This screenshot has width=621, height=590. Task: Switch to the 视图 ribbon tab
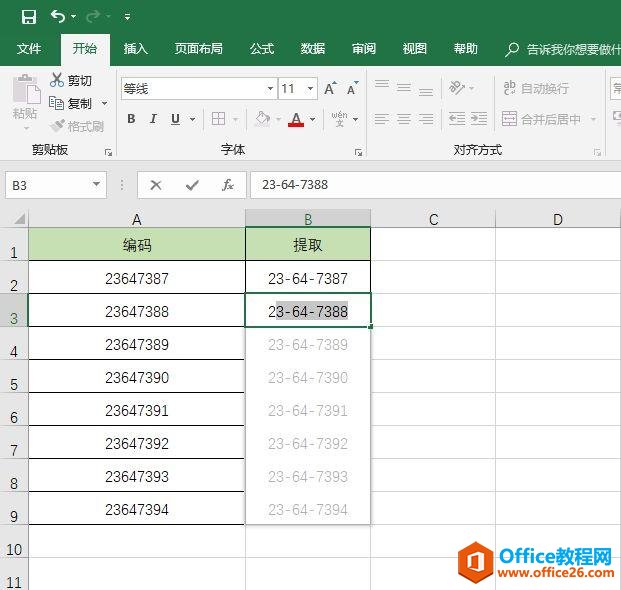(415, 49)
